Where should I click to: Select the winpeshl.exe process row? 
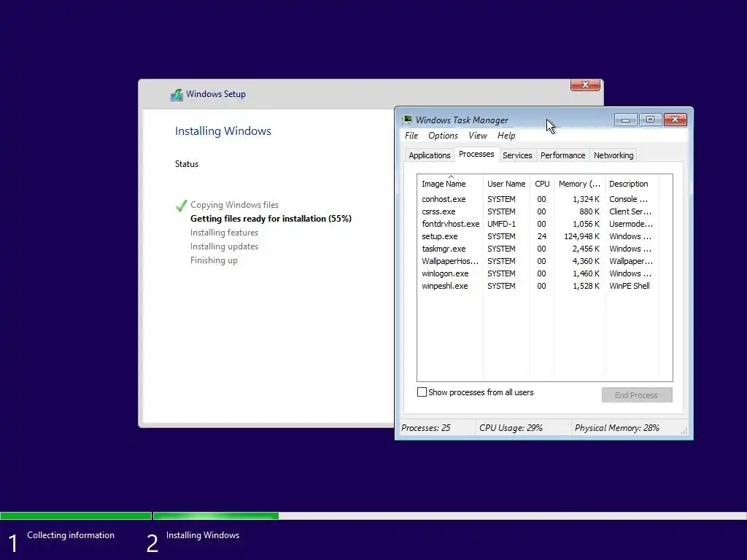(538, 286)
